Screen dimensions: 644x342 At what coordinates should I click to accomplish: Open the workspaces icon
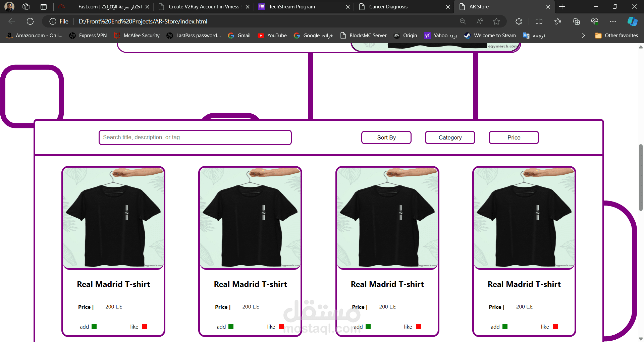click(x=26, y=6)
